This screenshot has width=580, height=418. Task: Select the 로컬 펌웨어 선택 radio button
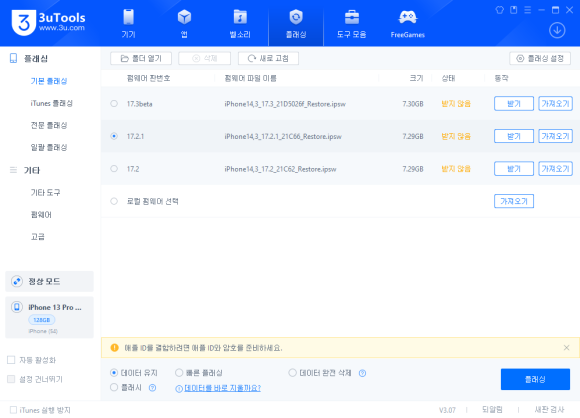point(114,201)
